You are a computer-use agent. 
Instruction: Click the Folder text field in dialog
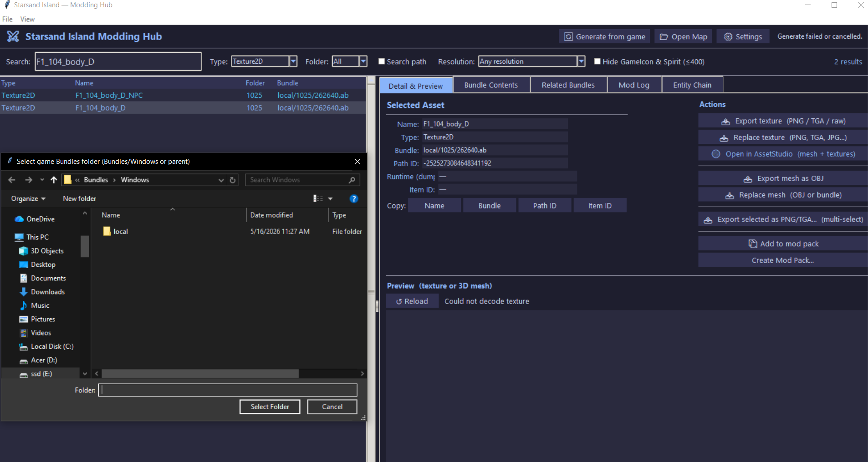click(228, 390)
